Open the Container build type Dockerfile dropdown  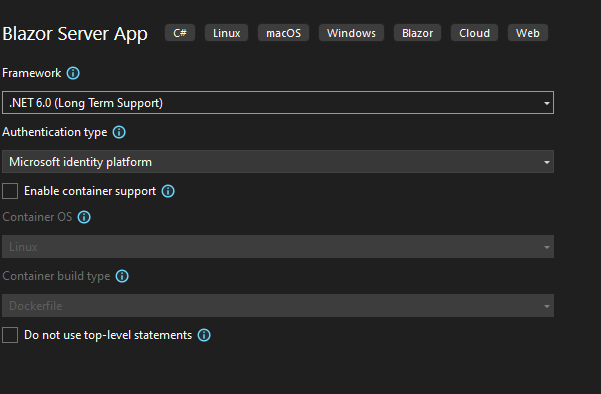click(278, 305)
